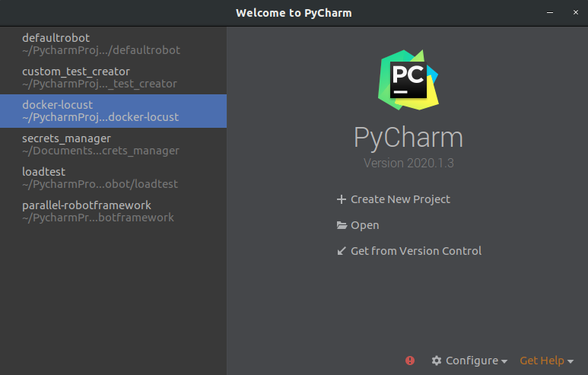The image size is (588, 375).
Task: Close the Welcome to PyCharm window
Action: tap(576, 12)
